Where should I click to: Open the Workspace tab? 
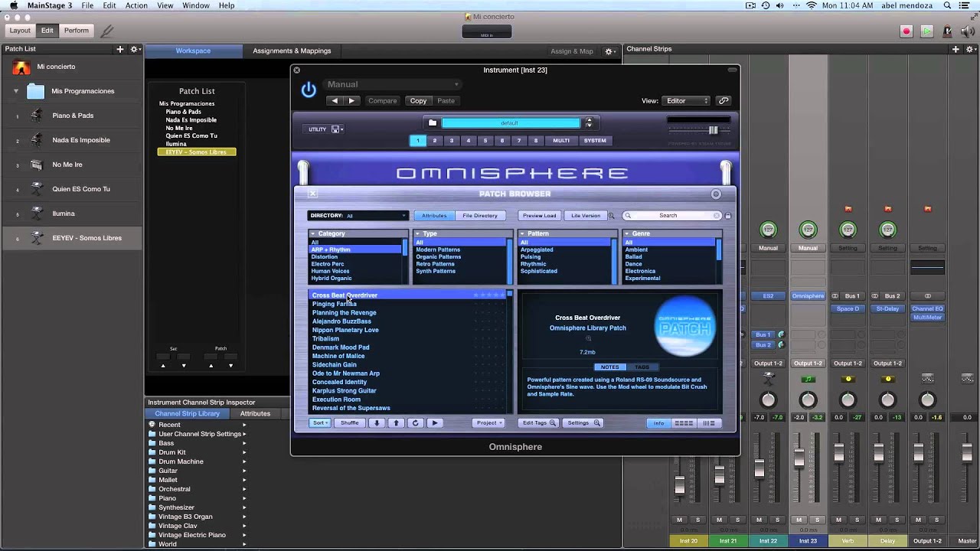[x=193, y=51]
